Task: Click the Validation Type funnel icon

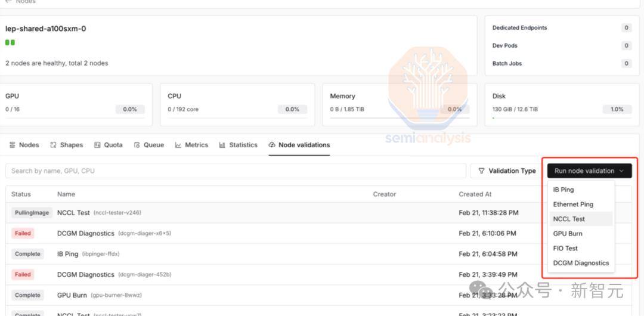Action: [482, 171]
